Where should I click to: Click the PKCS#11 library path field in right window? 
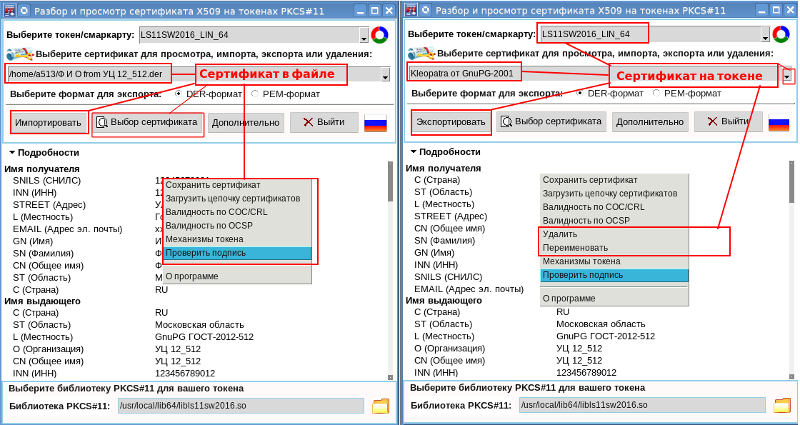coord(640,406)
